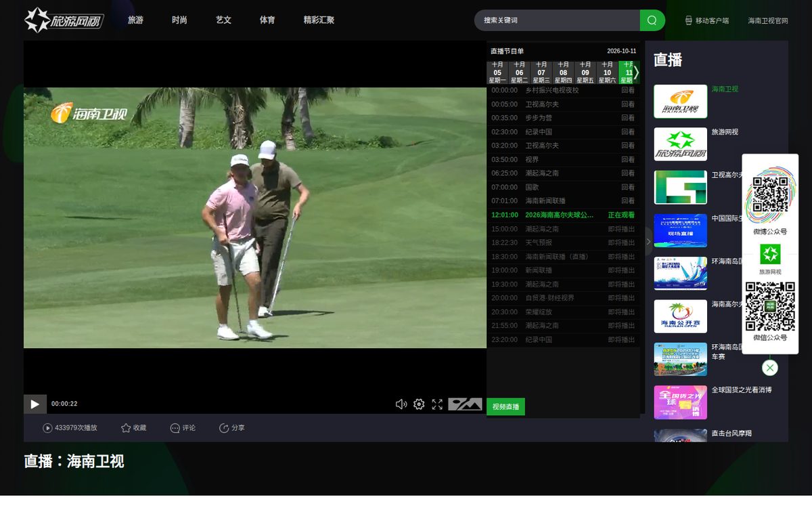The height and width of the screenshot is (508, 812).
Task: Select the 十月 05 星期一 date tab
Action: point(497,72)
